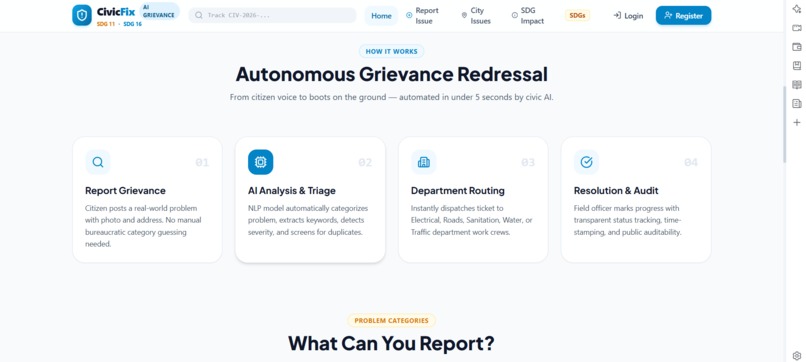Screen dimensions: 806x362
Task: Click the City Issues map pin icon
Action: 464,15
